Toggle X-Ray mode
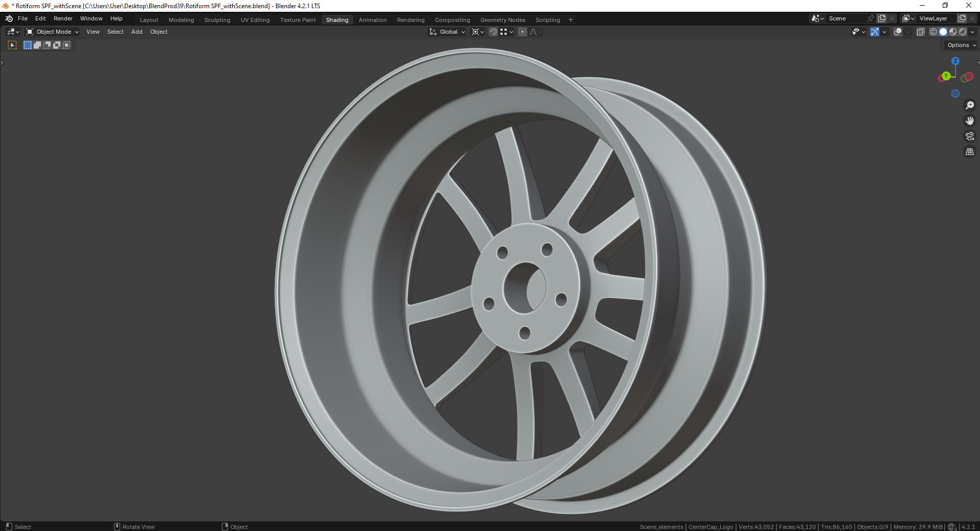Image resolution: width=980 pixels, height=531 pixels. pyautogui.click(x=920, y=32)
